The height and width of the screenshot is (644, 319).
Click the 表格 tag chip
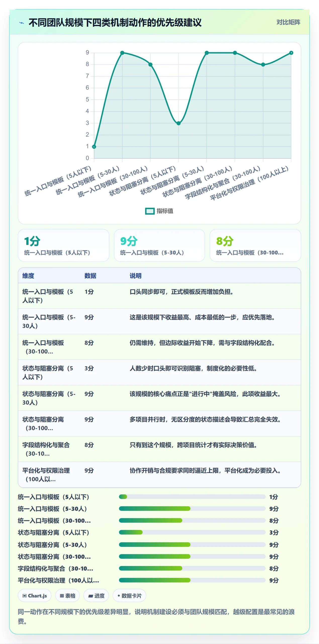click(67, 596)
